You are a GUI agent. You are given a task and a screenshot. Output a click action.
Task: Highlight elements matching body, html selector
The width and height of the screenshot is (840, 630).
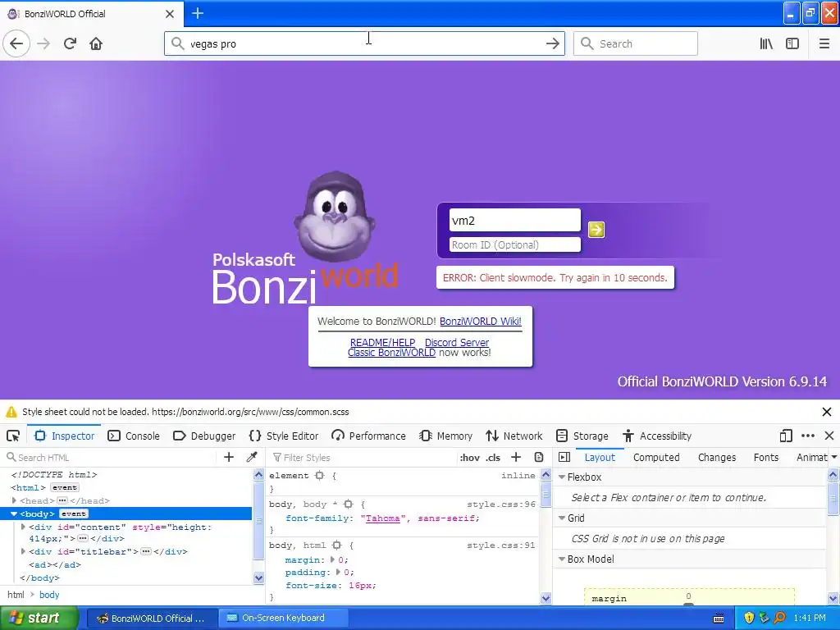point(336,546)
